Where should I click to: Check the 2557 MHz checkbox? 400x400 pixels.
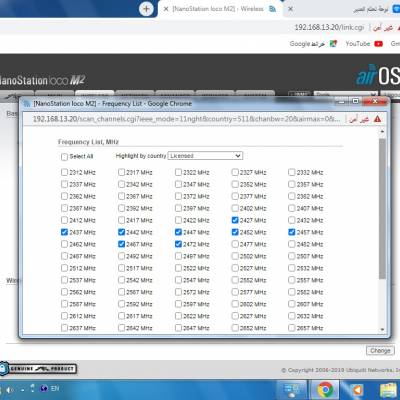coord(292,280)
